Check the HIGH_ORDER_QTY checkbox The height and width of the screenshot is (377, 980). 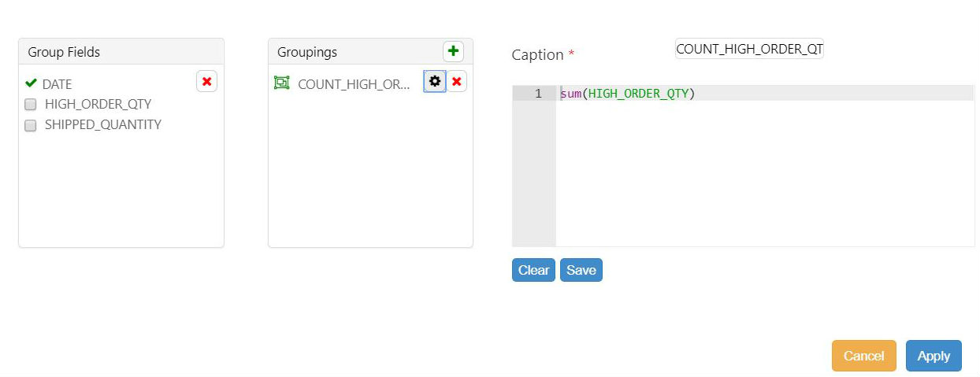click(31, 104)
